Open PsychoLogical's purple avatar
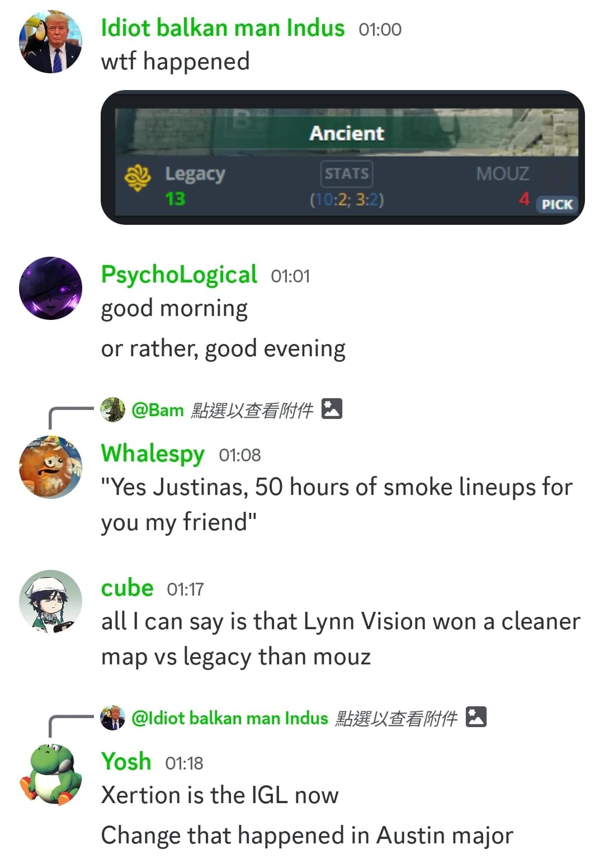Viewport: 604px width, 868px height. coord(50,288)
